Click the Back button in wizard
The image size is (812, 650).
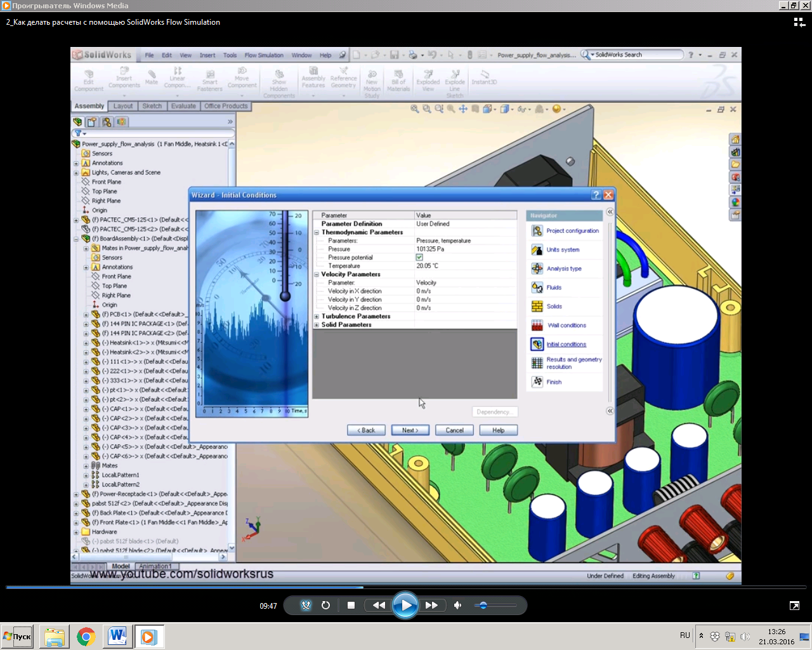pyautogui.click(x=366, y=430)
